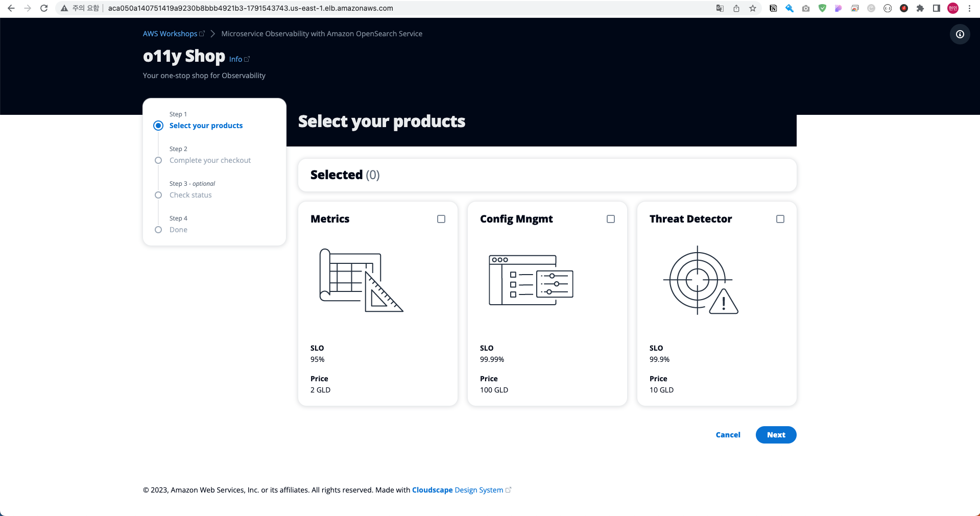Click the Step 4 circle marker

point(158,230)
